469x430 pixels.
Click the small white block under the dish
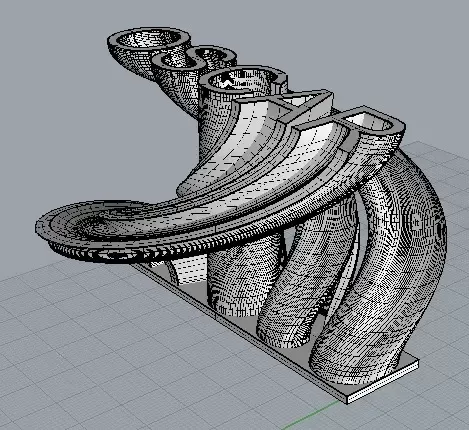(x=157, y=264)
